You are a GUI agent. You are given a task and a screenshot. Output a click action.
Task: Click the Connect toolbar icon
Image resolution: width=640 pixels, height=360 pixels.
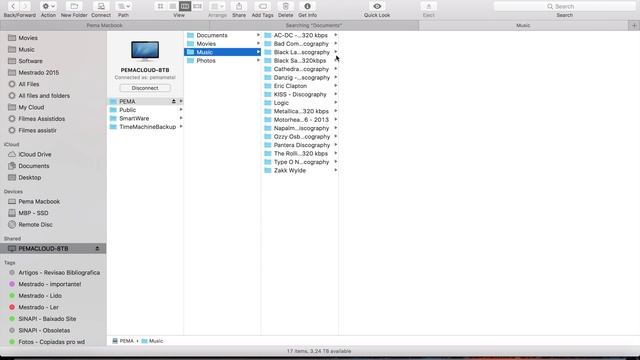pyautogui.click(x=101, y=6)
